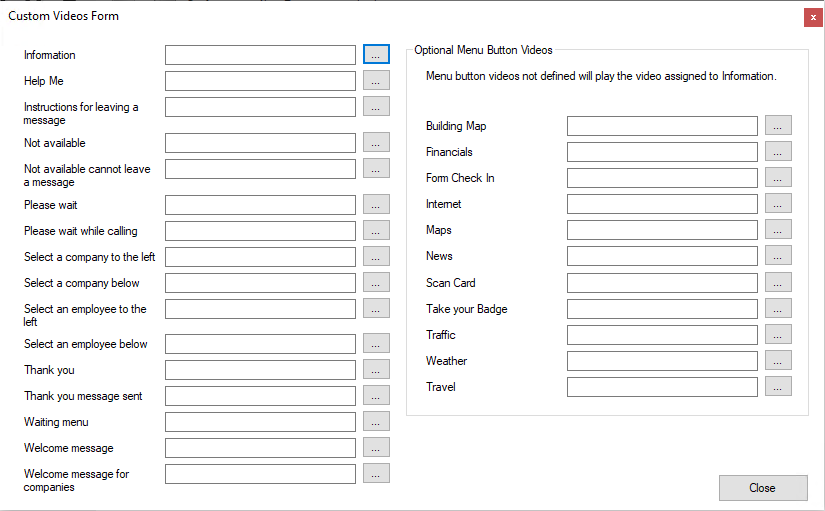Browse for Thank you message sent video
The height and width of the screenshot is (511, 825).
click(376, 396)
